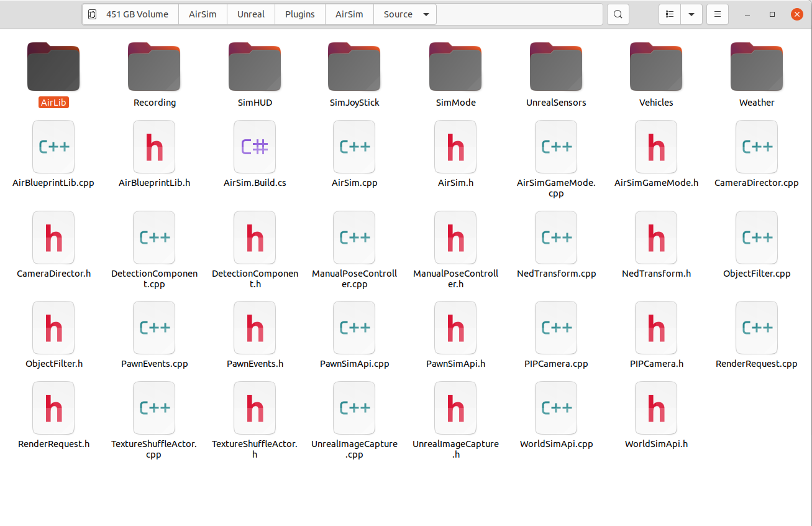Open the hamburger main menu
Image resolution: width=812 pixels, height=526 pixels.
[x=718, y=14]
